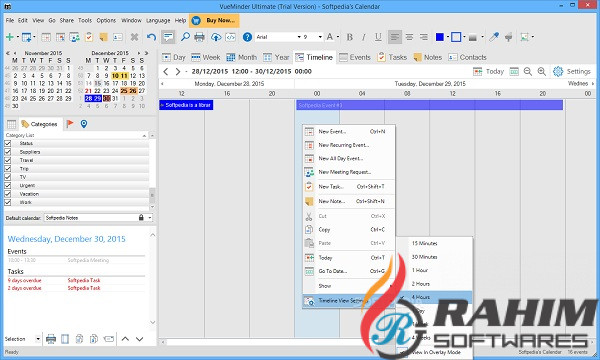The image size is (600, 360).
Task: Uncheck the Trip category checkbox
Action: [8, 168]
